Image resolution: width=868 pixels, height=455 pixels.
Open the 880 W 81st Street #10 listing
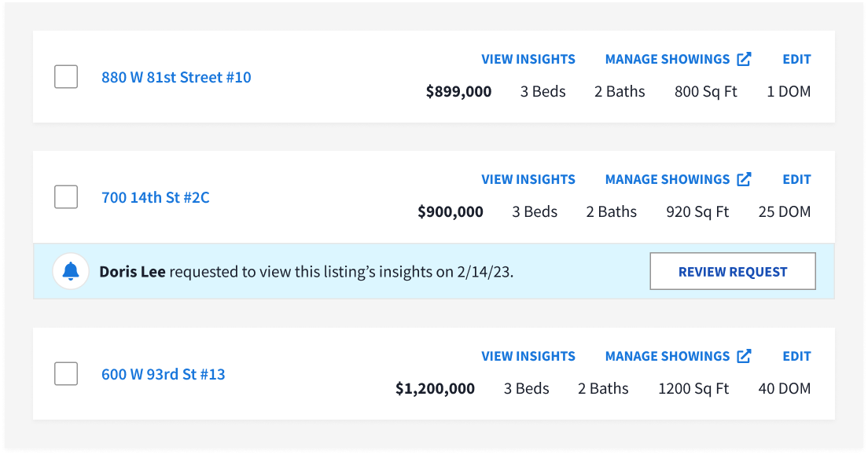(x=176, y=77)
